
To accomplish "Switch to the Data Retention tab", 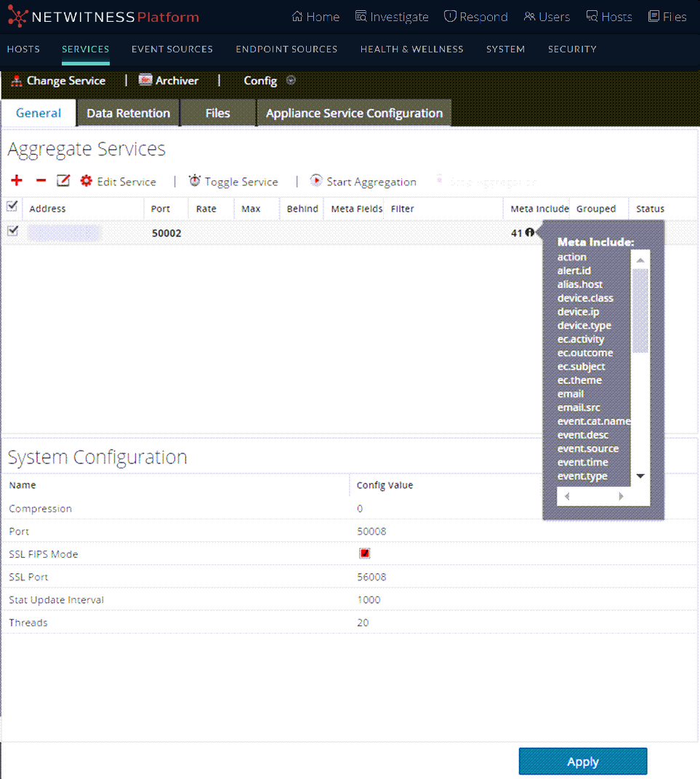I will pos(128,113).
